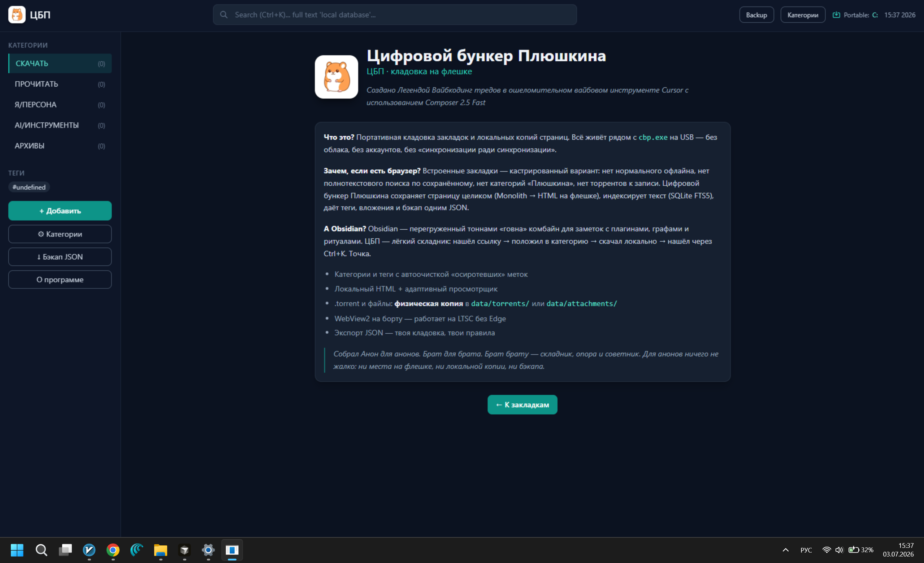Click the bullet 'Категории и теги с автоочисткой'
This screenshot has width=924, height=563.
tap(431, 274)
